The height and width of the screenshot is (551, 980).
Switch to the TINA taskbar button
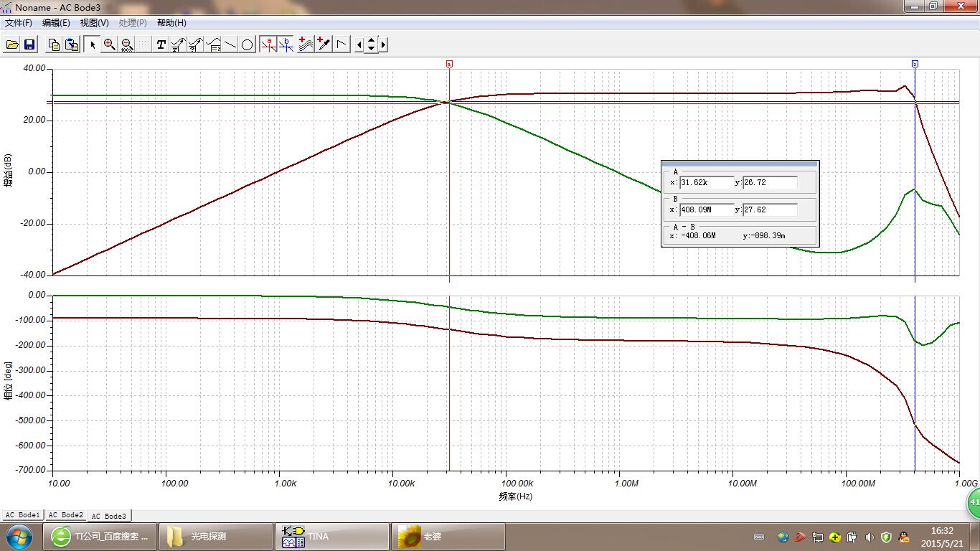pos(332,537)
